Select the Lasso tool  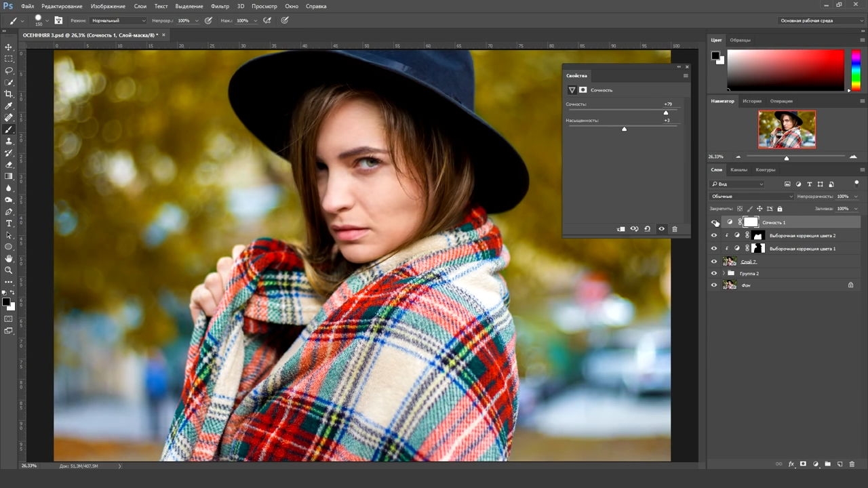coord(9,70)
